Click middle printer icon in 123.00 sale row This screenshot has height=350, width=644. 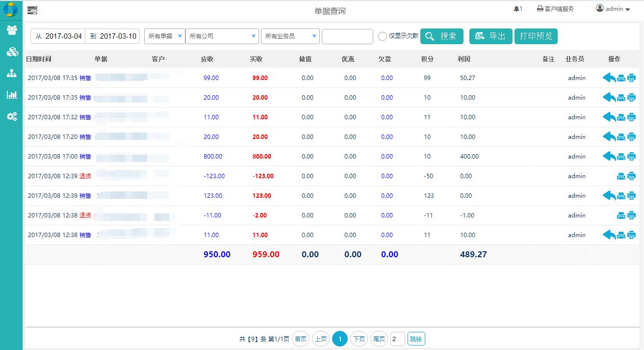[621, 196]
